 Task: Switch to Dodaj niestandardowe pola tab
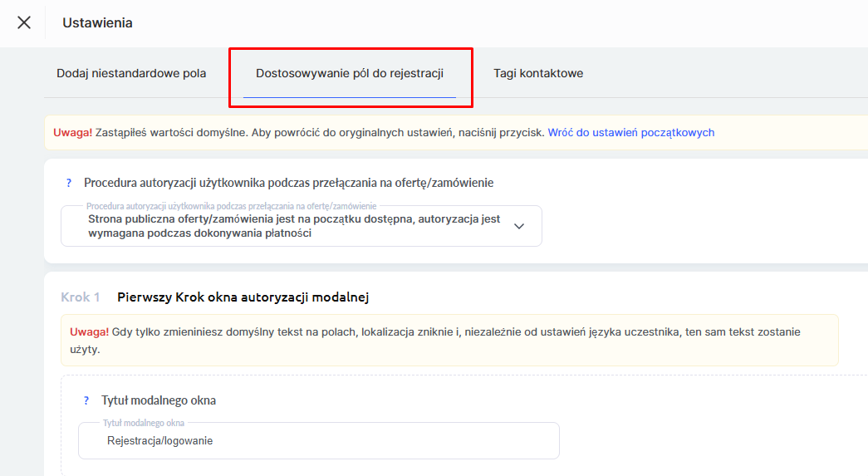pos(131,73)
